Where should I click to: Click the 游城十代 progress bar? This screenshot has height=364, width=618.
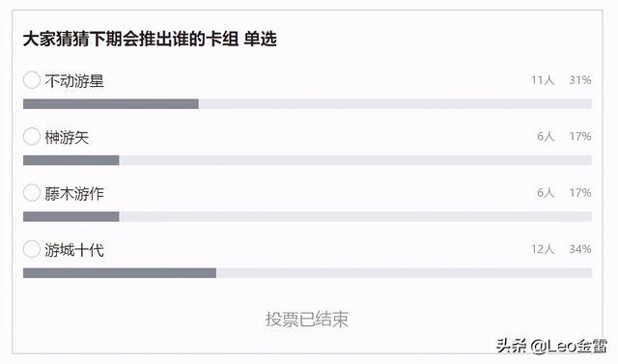point(307,273)
